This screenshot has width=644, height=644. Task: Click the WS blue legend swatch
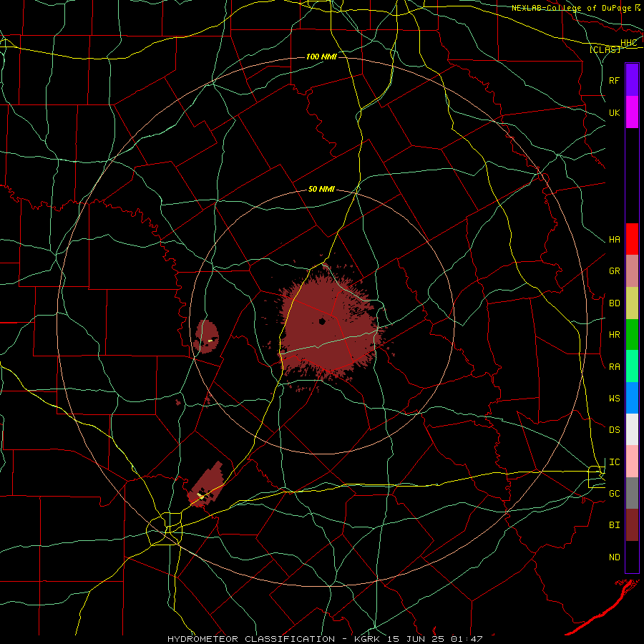[632, 398]
